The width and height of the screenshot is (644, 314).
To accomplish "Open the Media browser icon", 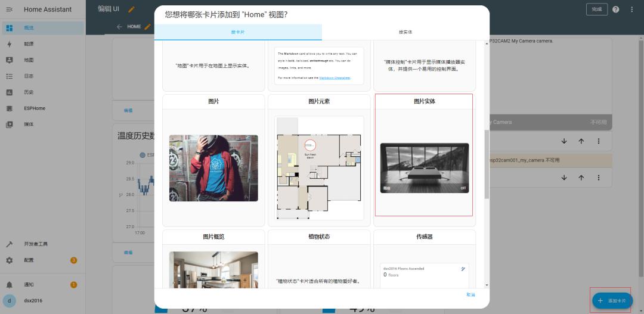I will pyautogui.click(x=10, y=125).
